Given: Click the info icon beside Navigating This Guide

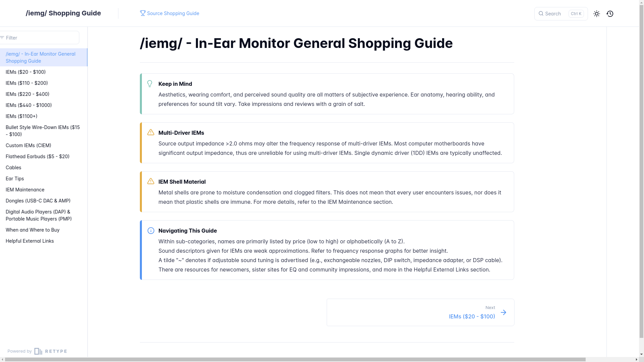Looking at the screenshot, I should (x=151, y=231).
